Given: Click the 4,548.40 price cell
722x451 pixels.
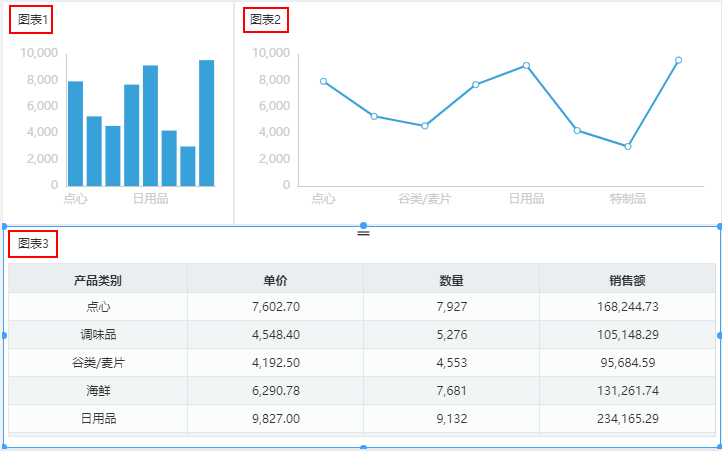Looking at the screenshot, I should click(275, 334).
